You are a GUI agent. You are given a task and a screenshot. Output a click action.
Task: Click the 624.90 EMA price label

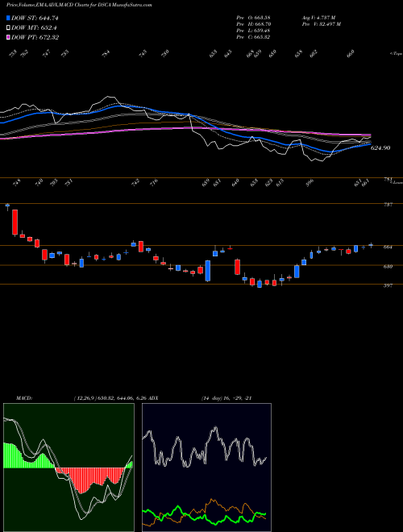[380, 148]
